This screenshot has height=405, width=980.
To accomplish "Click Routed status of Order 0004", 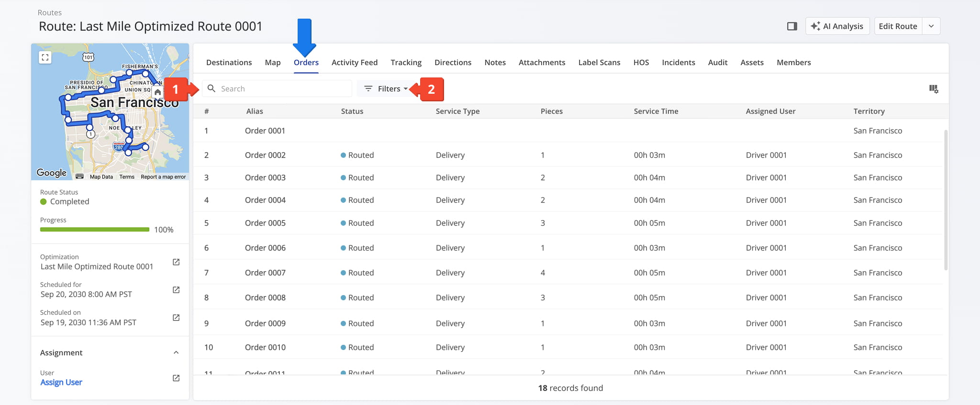I will click(357, 200).
